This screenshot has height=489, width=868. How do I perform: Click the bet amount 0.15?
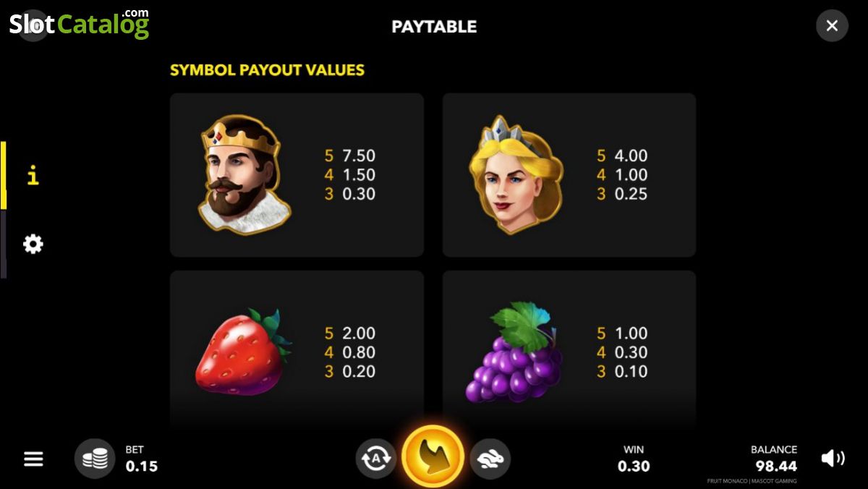point(141,467)
